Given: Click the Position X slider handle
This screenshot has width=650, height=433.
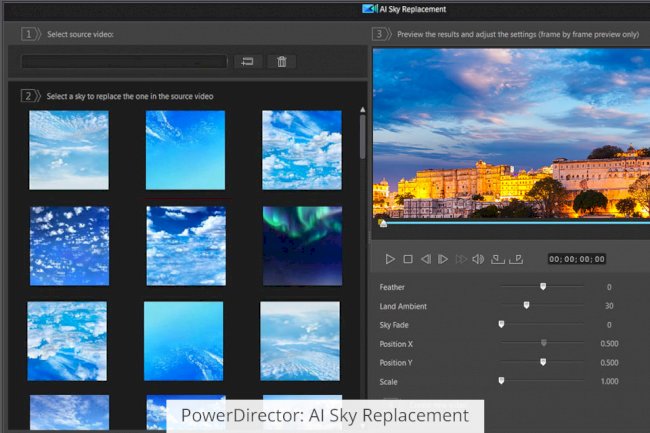Looking at the screenshot, I should (x=543, y=343).
